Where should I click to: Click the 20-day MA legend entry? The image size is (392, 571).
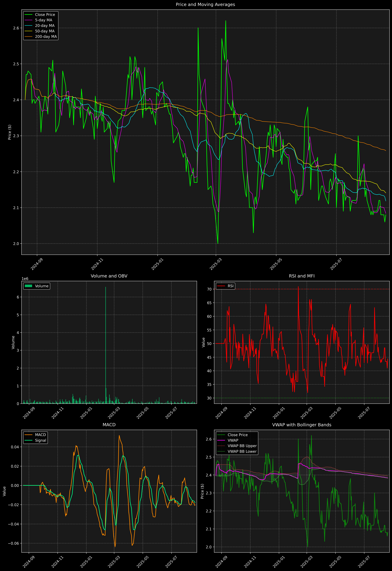[45, 26]
